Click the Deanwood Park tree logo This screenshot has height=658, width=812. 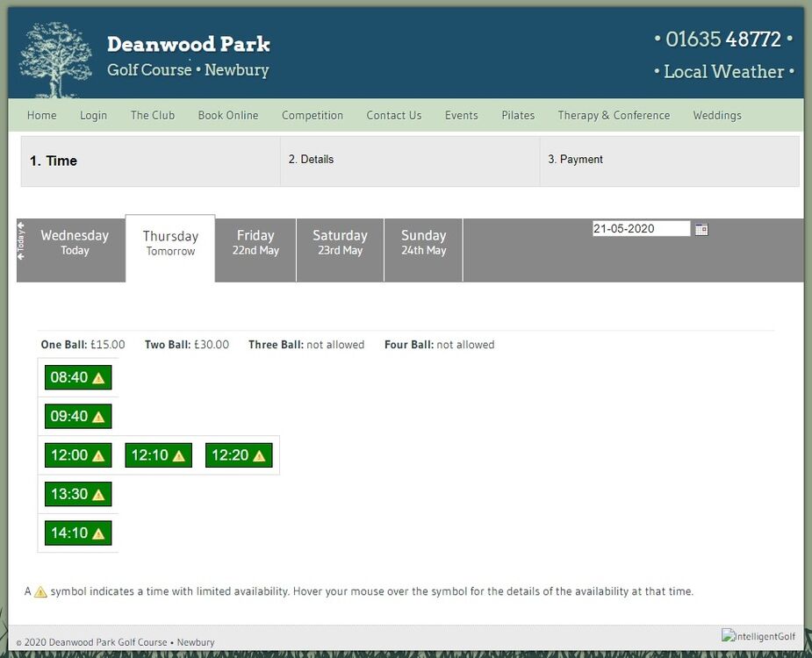(55, 59)
